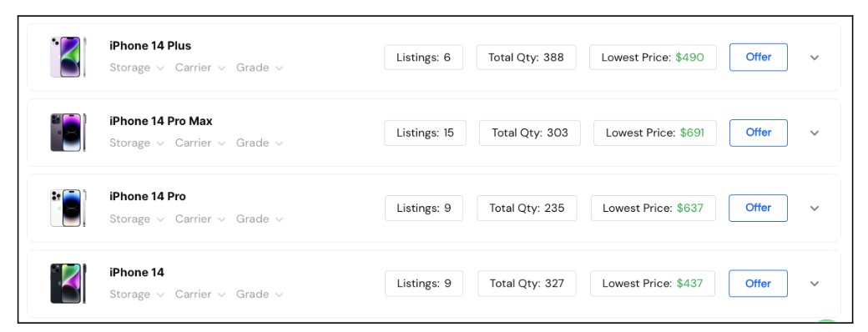Click the iPhone 14 Pro Max title
The width and height of the screenshot is (868, 332).
tap(161, 121)
